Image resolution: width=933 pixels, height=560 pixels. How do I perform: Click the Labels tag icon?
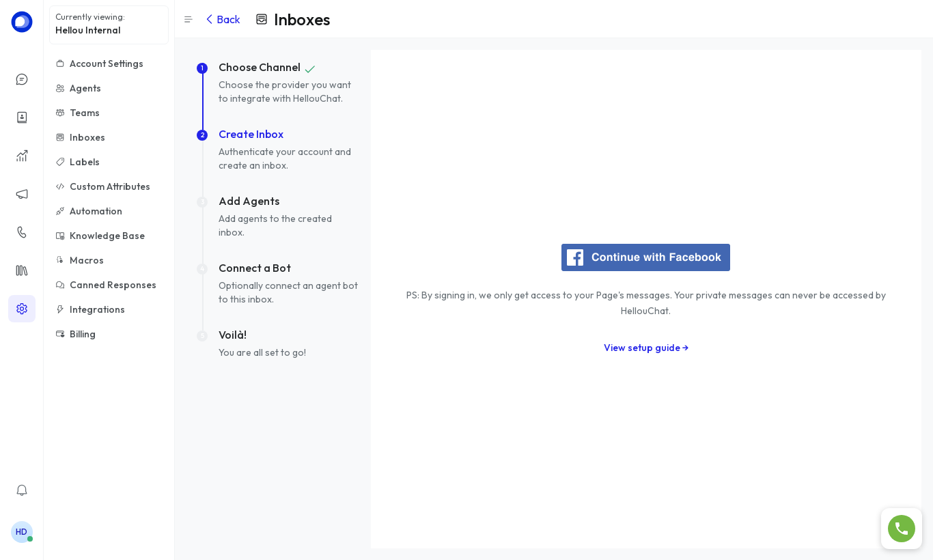tap(60, 163)
